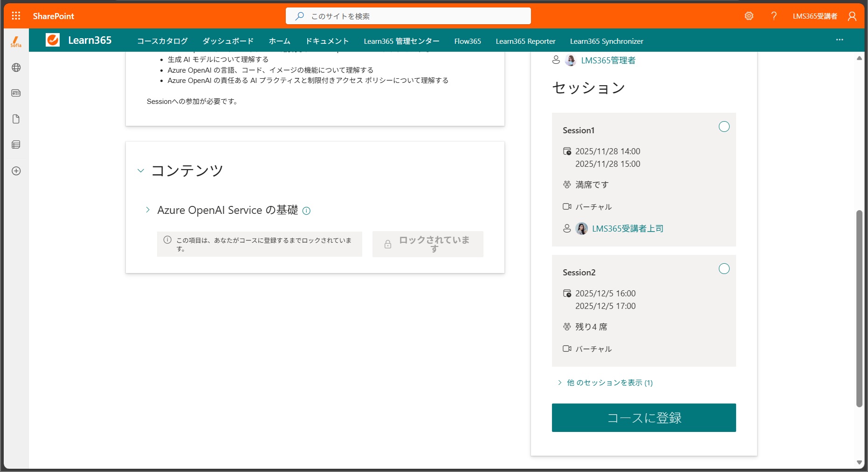This screenshot has height=472, width=868.
Task: Open Learn365 管理センター
Action: (401, 41)
